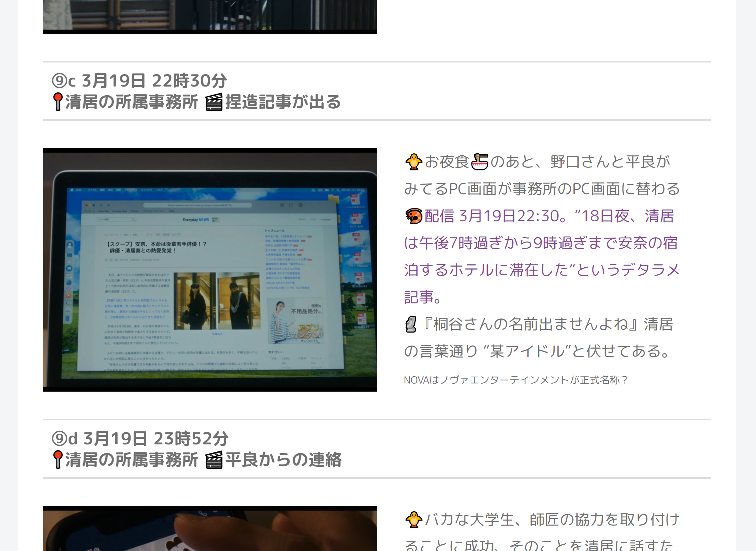Click the ramen bowl emoji after お夜食
The width and height of the screenshot is (756, 551).
click(480, 162)
